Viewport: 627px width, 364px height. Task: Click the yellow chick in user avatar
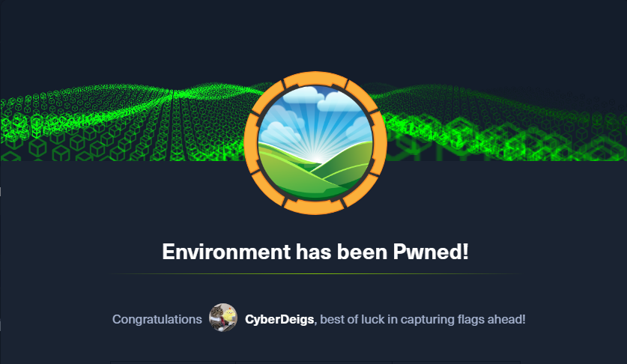pos(229,315)
